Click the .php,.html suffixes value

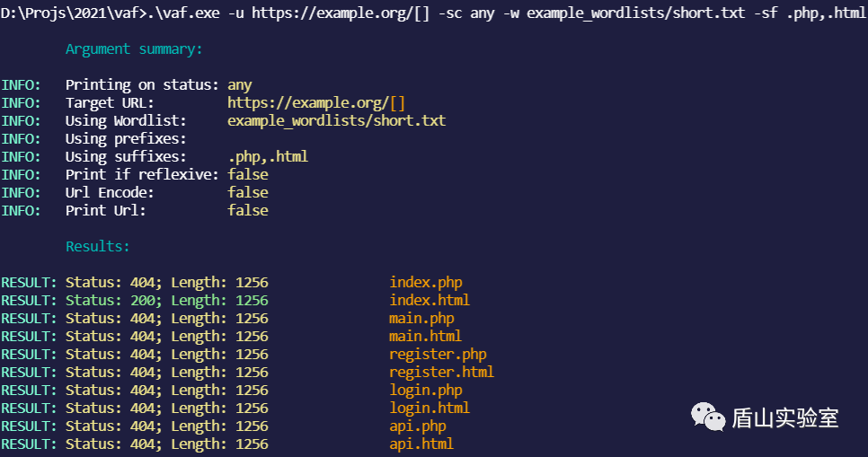click(268, 156)
